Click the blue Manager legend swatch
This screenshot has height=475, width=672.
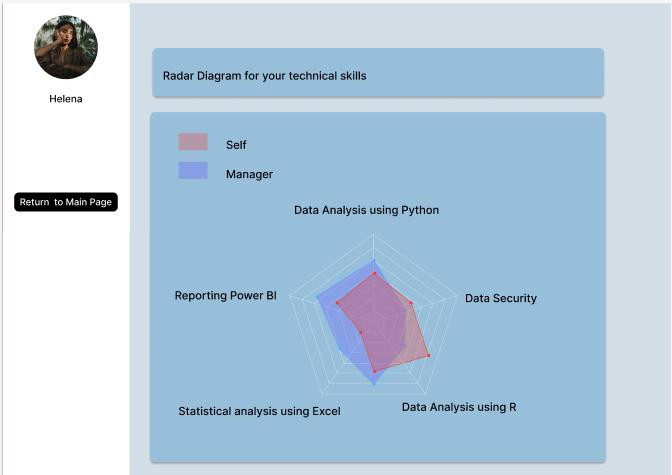(x=193, y=171)
